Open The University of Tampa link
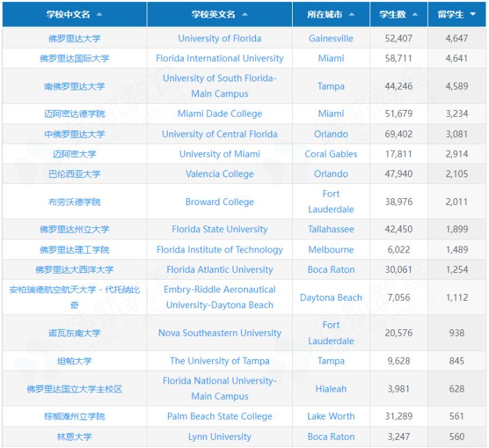 pyautogui.click(x=219, y=361)
